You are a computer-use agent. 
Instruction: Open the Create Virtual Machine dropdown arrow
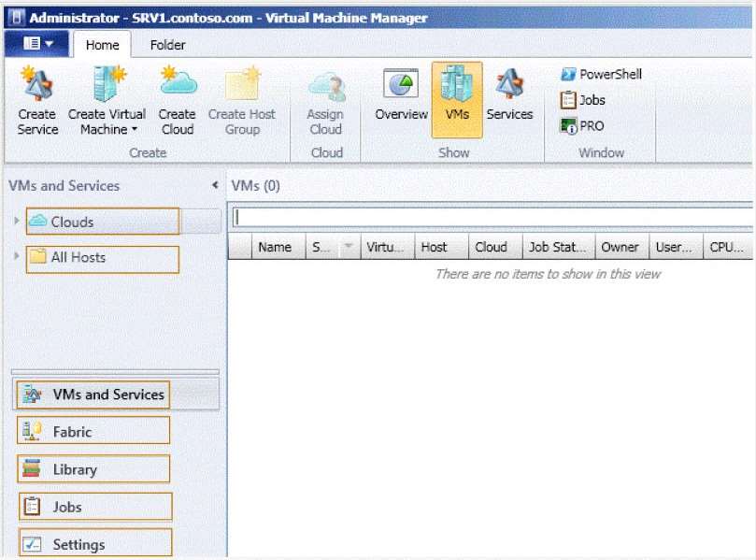point(135,129)
